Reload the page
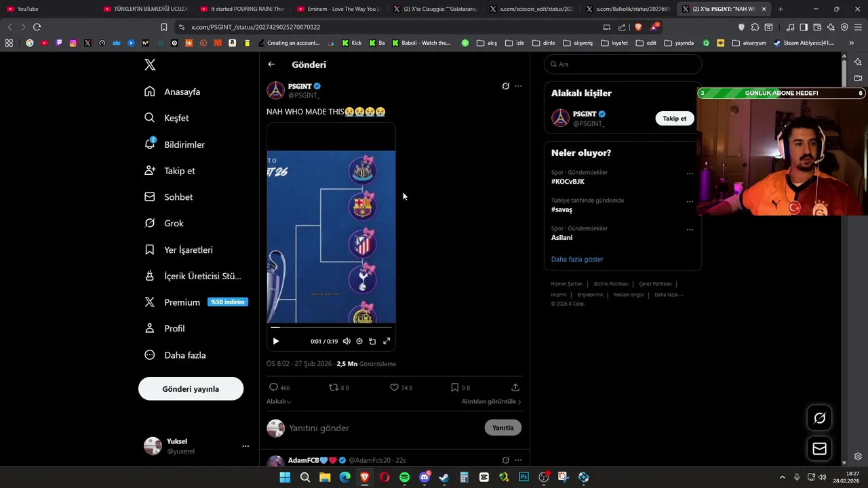868x488 pixels. pos(37,27)
